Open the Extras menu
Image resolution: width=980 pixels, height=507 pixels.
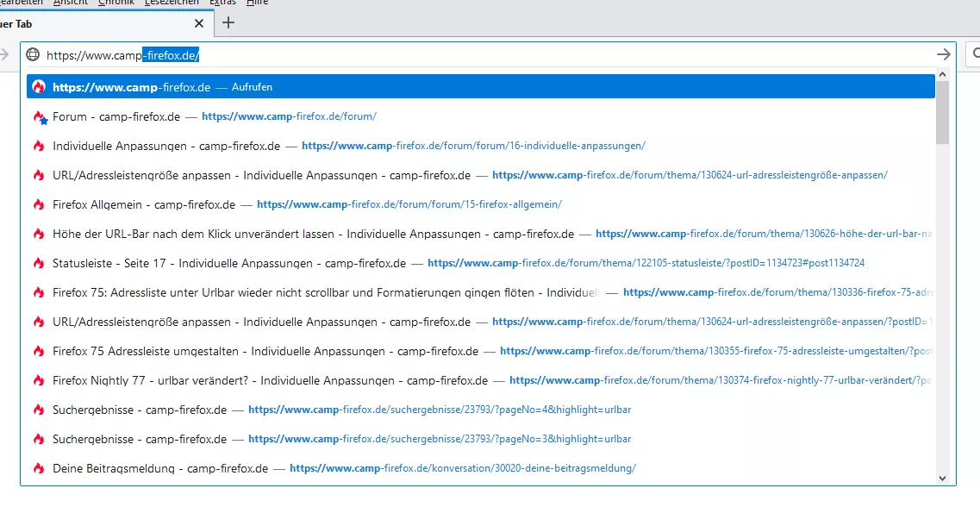222,3
